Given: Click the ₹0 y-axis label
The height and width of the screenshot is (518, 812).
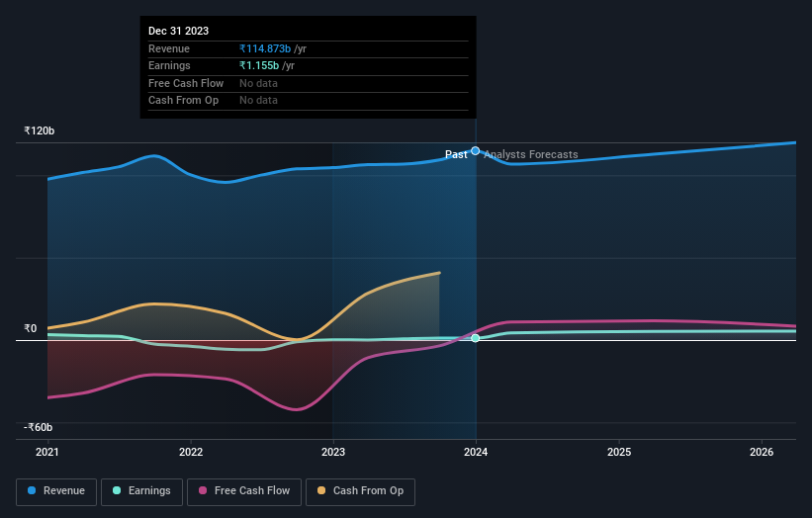Looking at the screenshot, I should [31, 328].
